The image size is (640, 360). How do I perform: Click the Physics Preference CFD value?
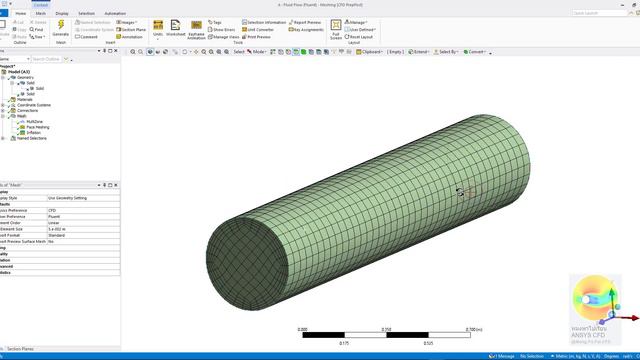click(84, 211)
